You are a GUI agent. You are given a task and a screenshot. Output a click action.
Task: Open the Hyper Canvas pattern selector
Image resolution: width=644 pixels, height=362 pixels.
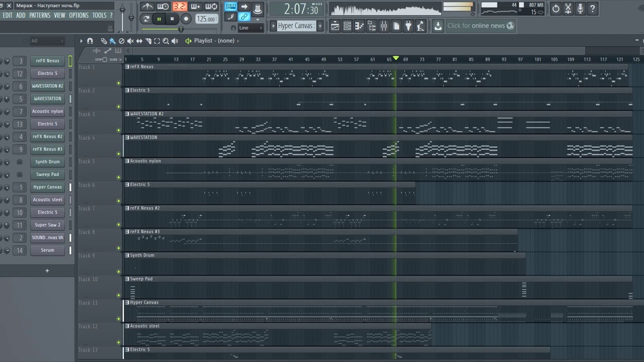pos(297,26)
